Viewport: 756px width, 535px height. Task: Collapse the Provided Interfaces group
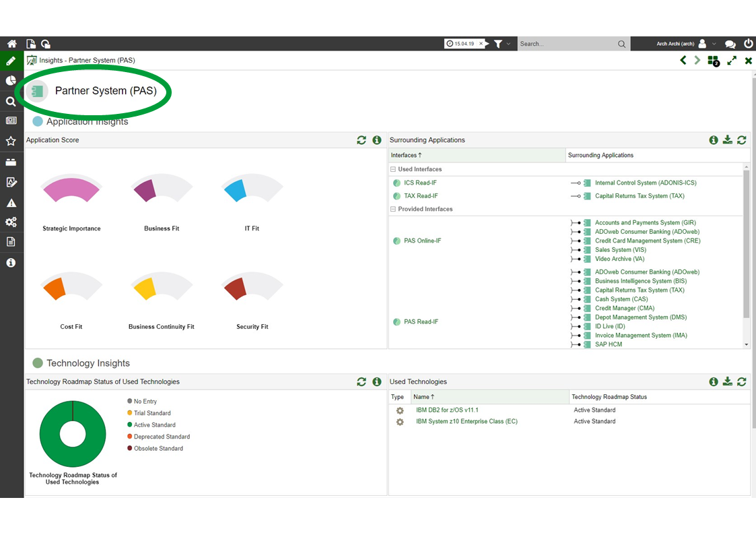click(x=393, y=209)
